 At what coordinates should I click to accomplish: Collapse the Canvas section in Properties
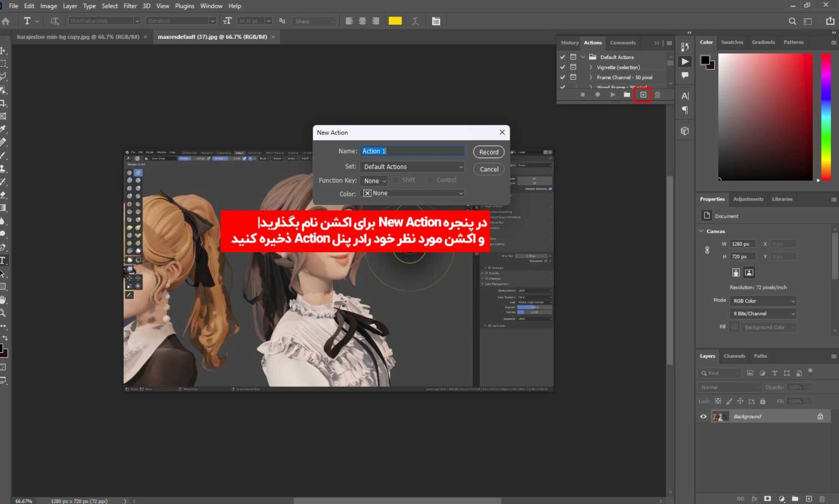coord(701,231)
